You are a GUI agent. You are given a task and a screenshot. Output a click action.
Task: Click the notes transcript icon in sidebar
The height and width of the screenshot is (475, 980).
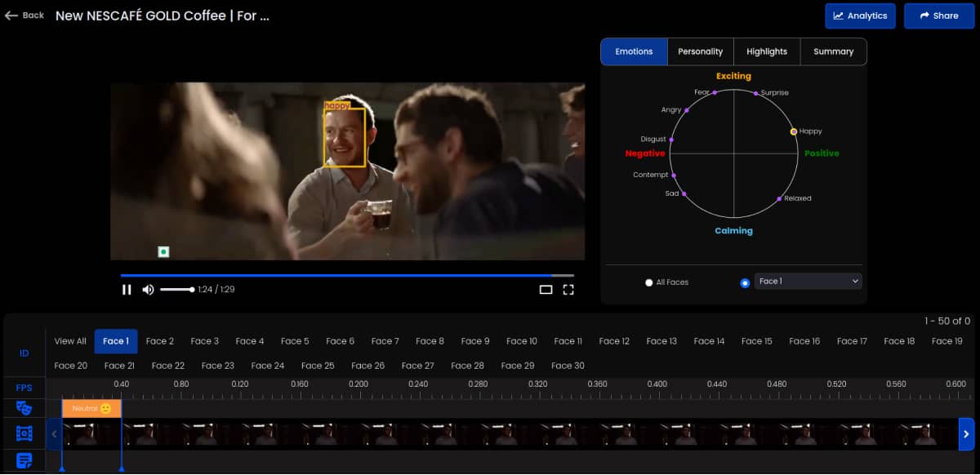[24, 461]
